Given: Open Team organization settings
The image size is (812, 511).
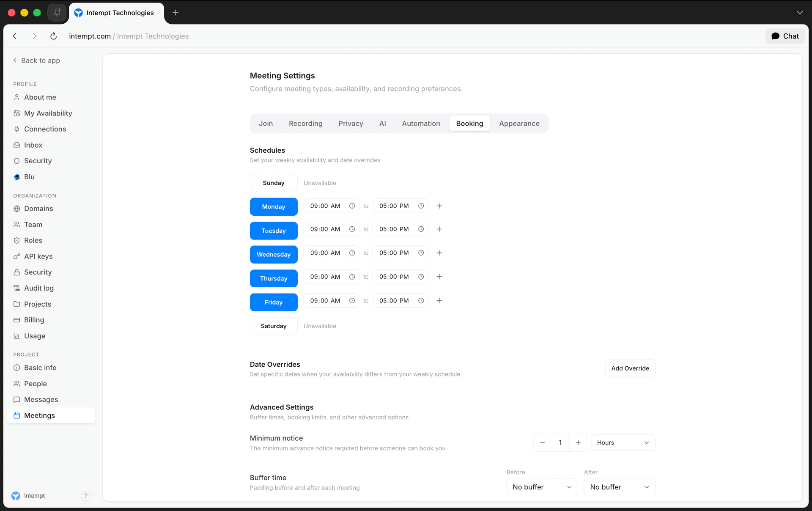Looking at the screenshot, I should [51, 225].
